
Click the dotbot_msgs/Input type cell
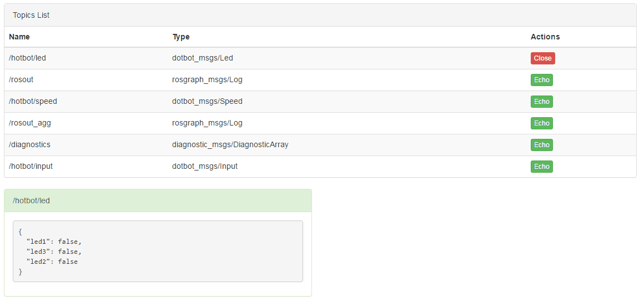pos(205,166)
